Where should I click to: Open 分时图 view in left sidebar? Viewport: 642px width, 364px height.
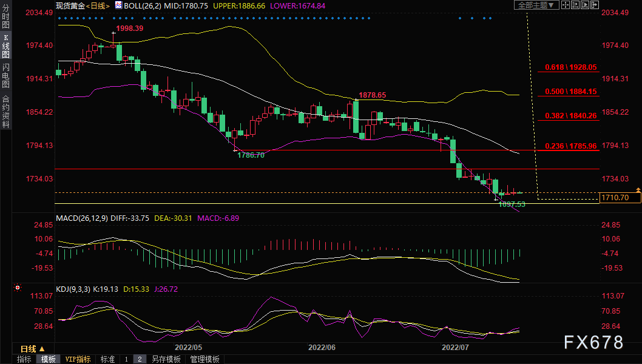pos(5,16)
